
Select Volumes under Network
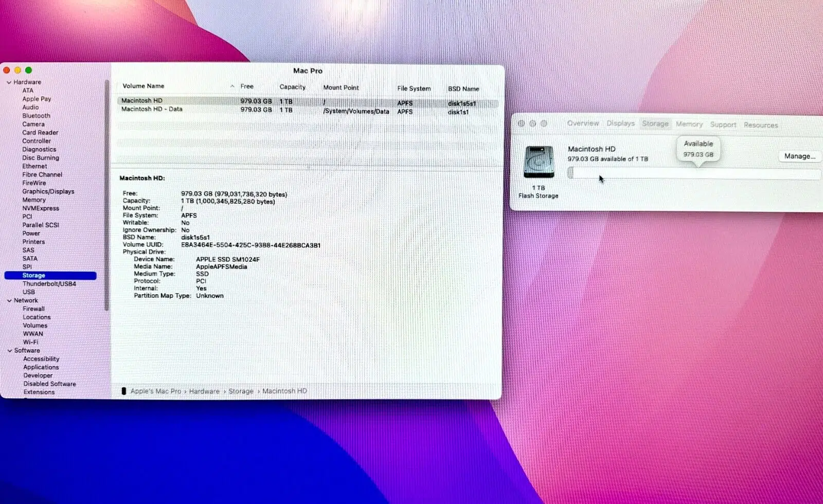(x=35, y=326)
